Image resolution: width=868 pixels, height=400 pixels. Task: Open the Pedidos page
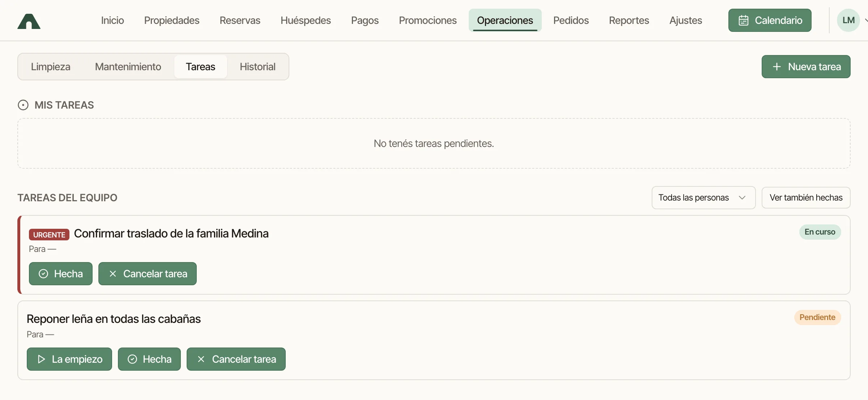pyautogui.click(x=571, y=20)
